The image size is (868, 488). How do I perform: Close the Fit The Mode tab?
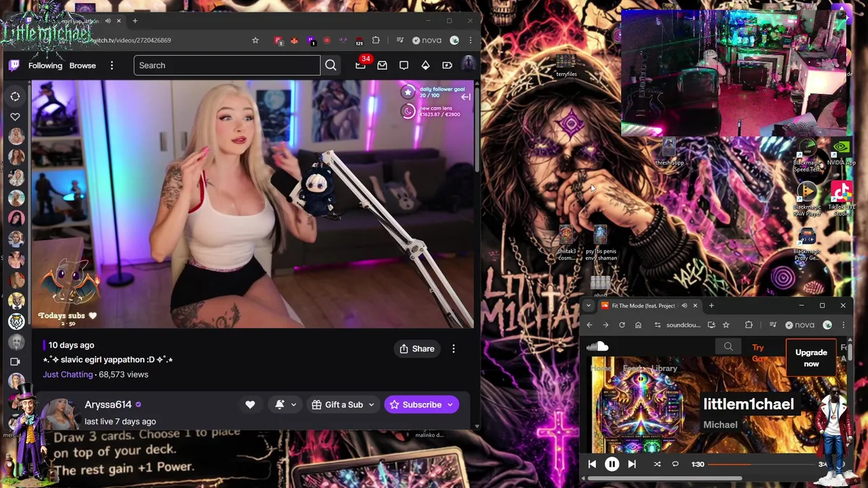pos(694,306)
